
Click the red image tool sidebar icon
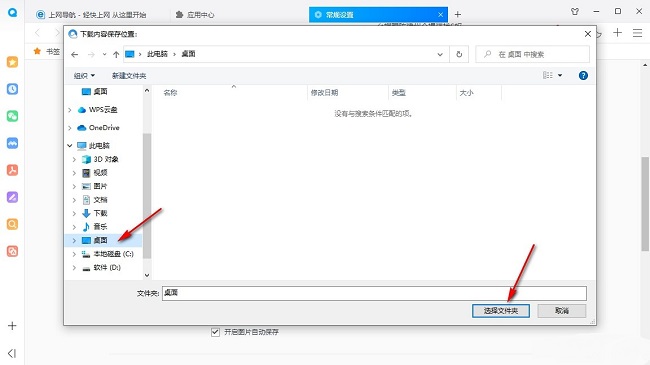[12, 251]
